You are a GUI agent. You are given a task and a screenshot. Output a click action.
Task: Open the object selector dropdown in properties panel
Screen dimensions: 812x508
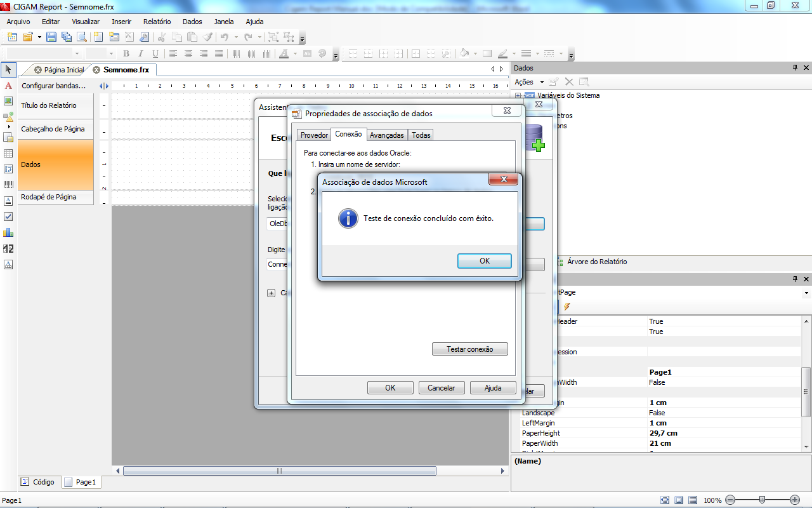point(806,293)
